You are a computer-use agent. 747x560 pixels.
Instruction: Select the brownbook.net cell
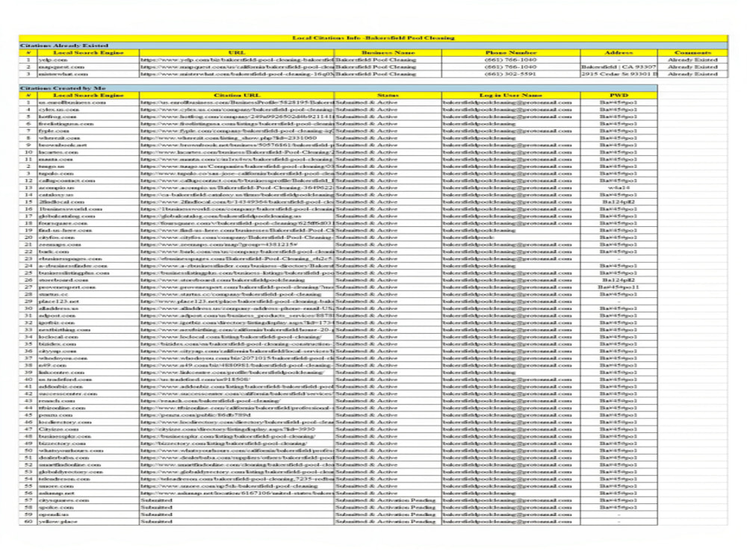(x=89, y=146)
